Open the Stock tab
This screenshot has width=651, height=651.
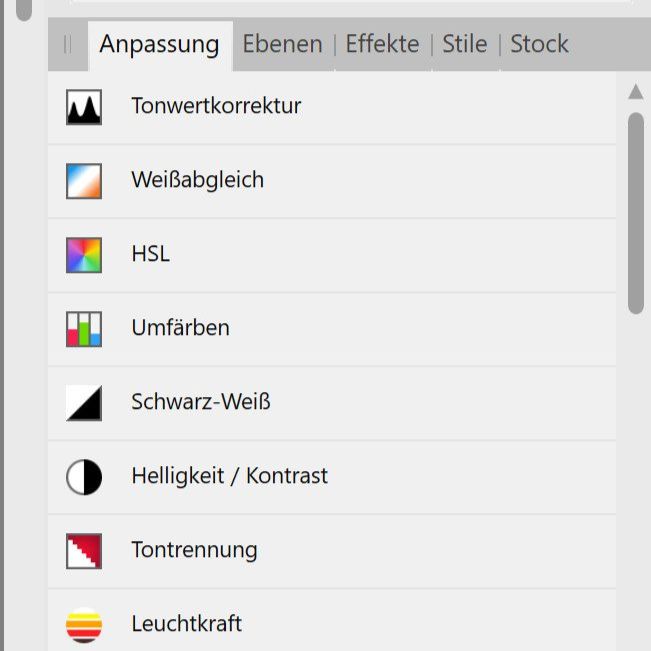click(539, 44)
